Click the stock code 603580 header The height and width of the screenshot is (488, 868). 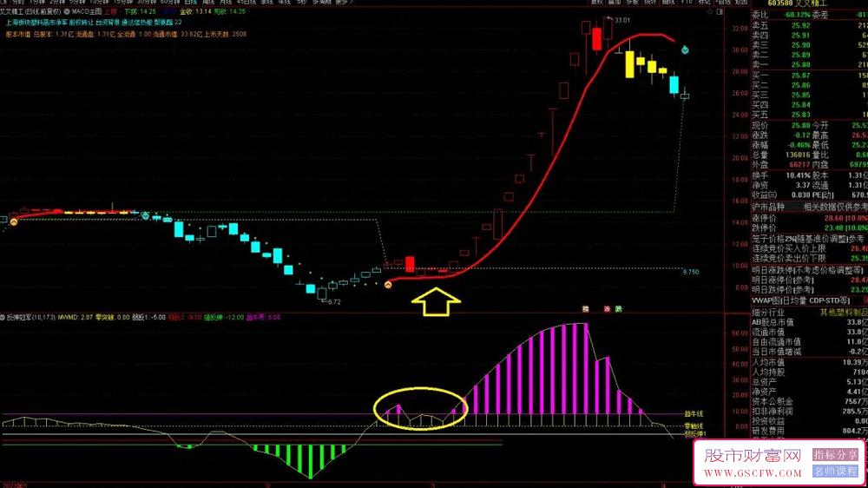[780, 3]
